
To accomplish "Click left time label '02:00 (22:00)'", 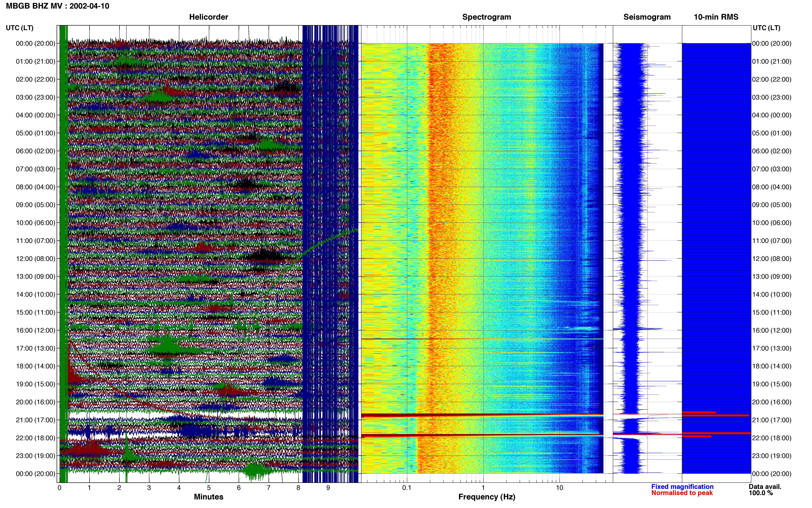I will [36, 79].
